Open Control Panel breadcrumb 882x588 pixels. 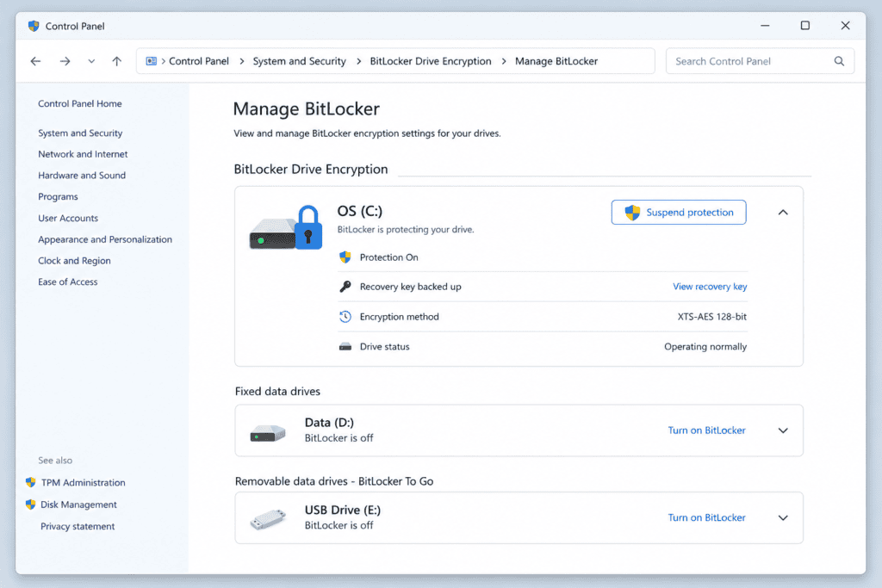tap(199, 61)
